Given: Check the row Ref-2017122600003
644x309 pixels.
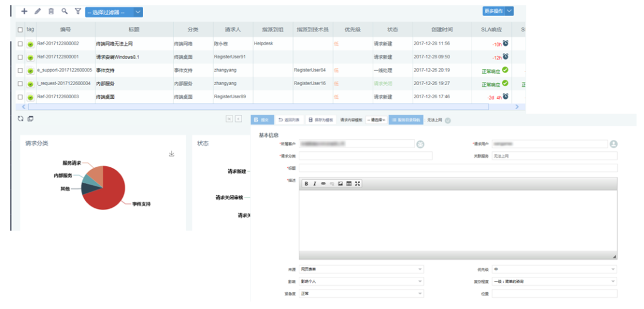Looking at the screenshot, I should point(20,97).
